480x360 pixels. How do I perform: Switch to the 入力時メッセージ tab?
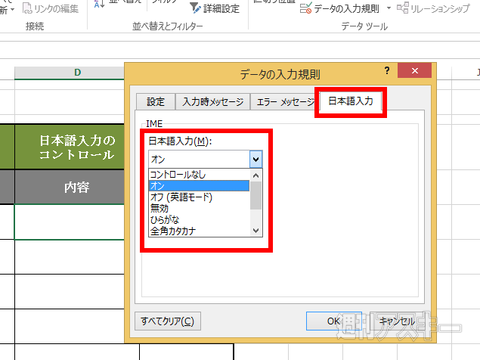(x=213, y=101)
